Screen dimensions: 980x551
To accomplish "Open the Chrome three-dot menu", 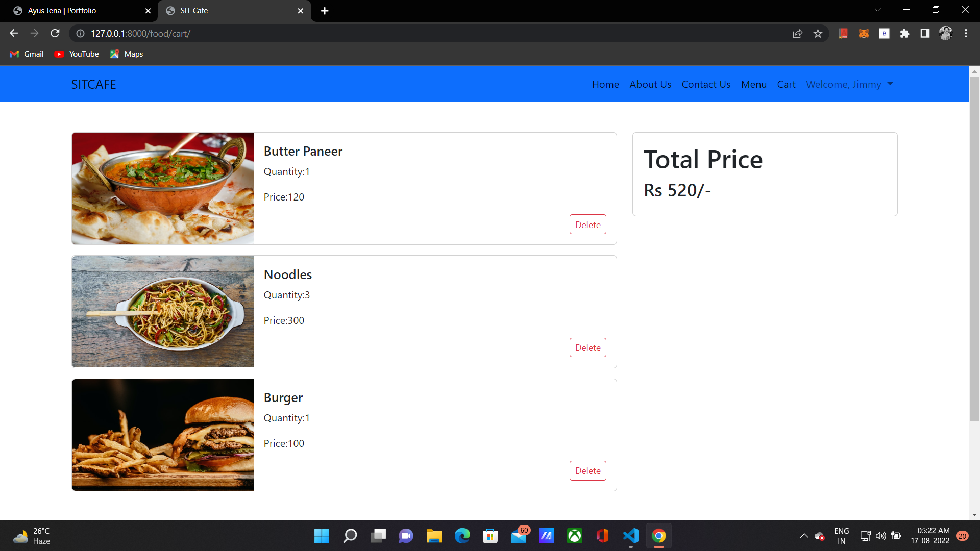I will (966, 33).
